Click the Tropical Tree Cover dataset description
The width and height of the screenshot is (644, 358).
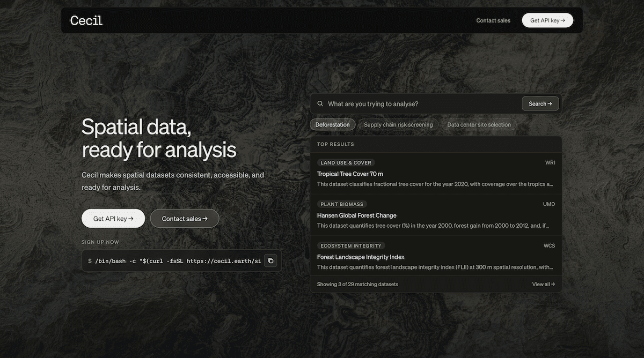click(435, 184)
